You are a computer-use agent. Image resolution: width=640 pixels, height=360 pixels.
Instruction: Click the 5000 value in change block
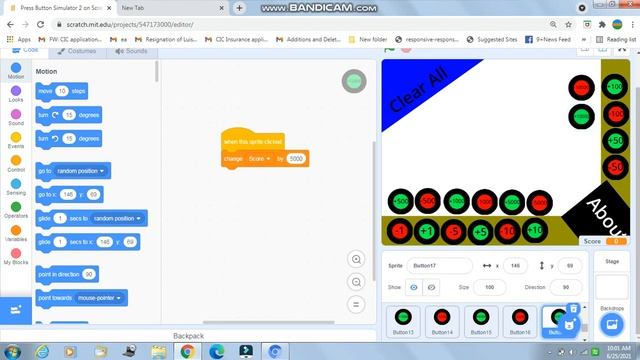pos(296,158)
